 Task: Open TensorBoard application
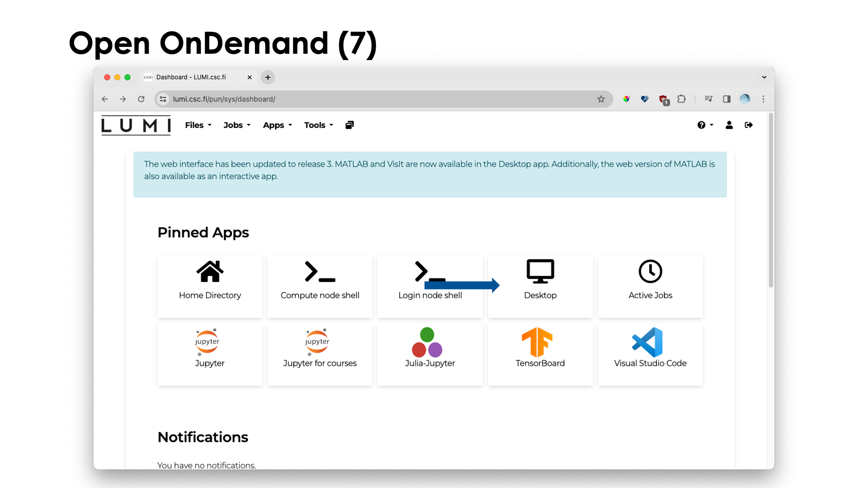pyautogui.click(x=540, y=352)
